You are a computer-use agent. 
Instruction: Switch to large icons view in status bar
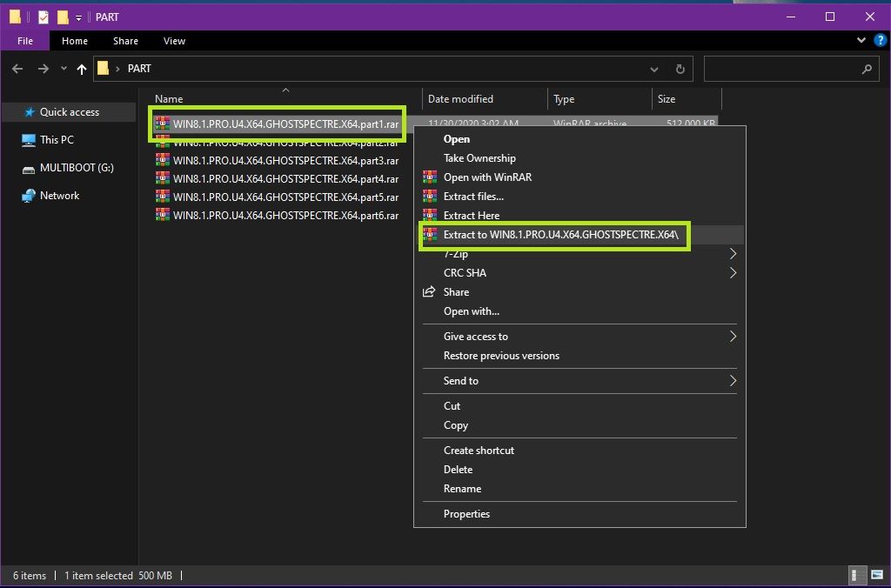coord(876,575)
